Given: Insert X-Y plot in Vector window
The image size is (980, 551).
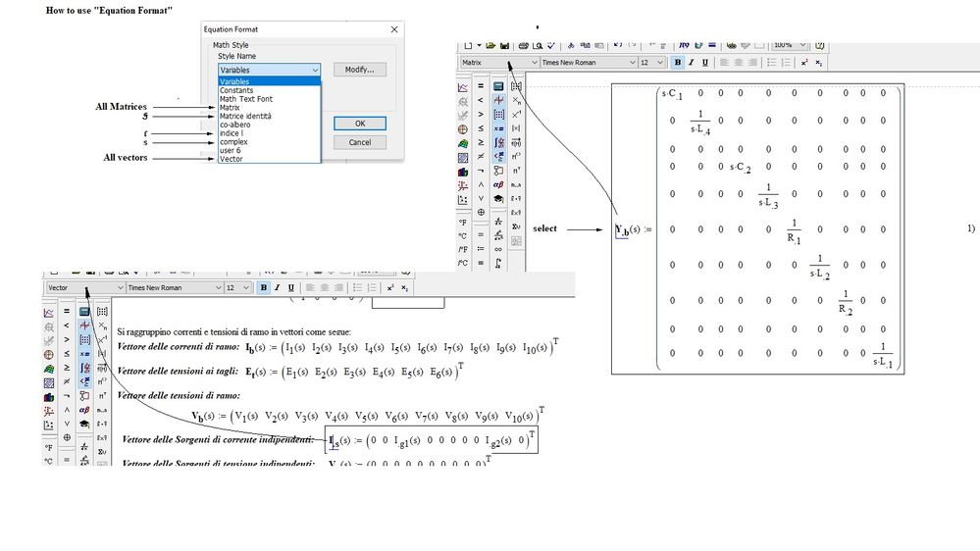Looking at the screenshot, I should click(49, 313).
